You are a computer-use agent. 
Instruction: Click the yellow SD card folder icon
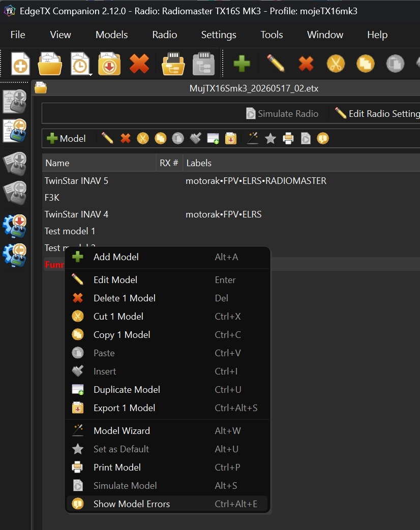coord(173,63)
